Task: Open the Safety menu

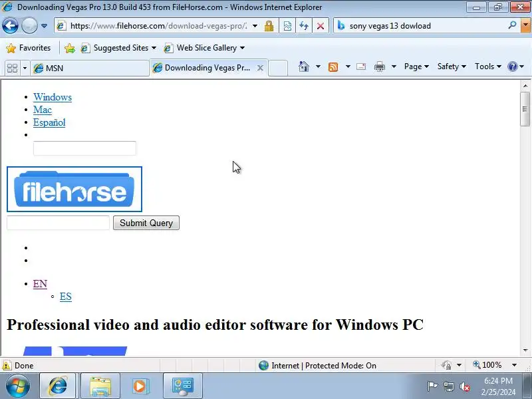Action: pyautogui.click(x=452, y=66)
